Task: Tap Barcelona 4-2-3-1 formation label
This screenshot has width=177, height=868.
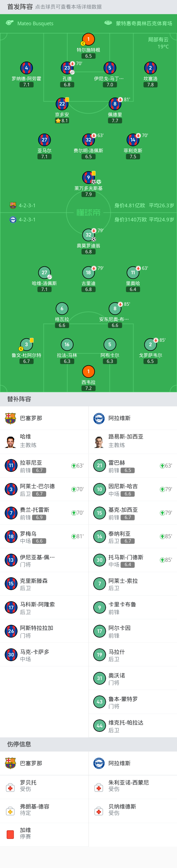Action: click(x=27, y=206)
